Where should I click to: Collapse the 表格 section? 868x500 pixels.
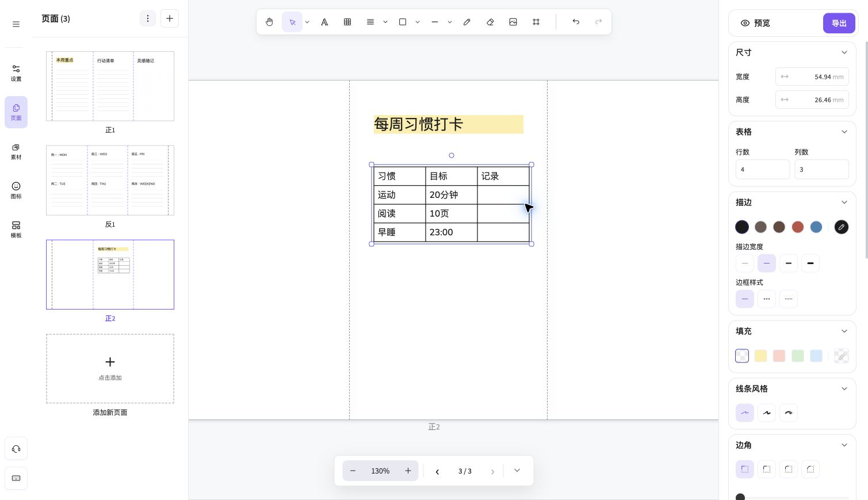[x=844, y=132]
